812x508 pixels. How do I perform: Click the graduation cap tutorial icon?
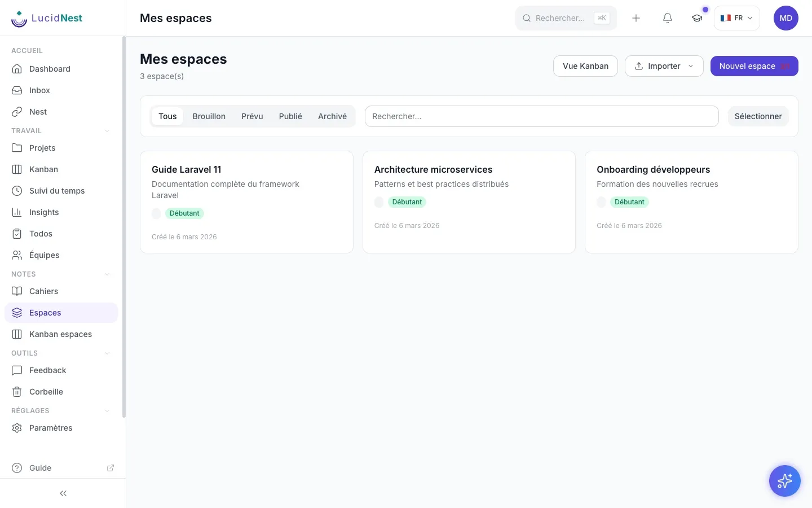[x=697, y=18]
